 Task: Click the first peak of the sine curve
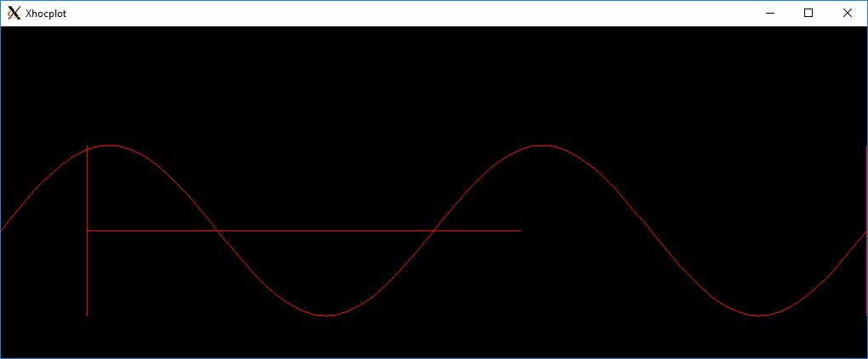(110, 145)
